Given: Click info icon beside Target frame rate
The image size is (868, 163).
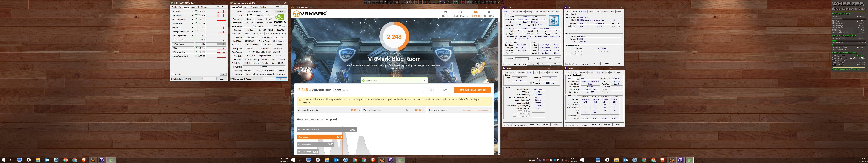Looking at the screenshot, I should 407,110.
